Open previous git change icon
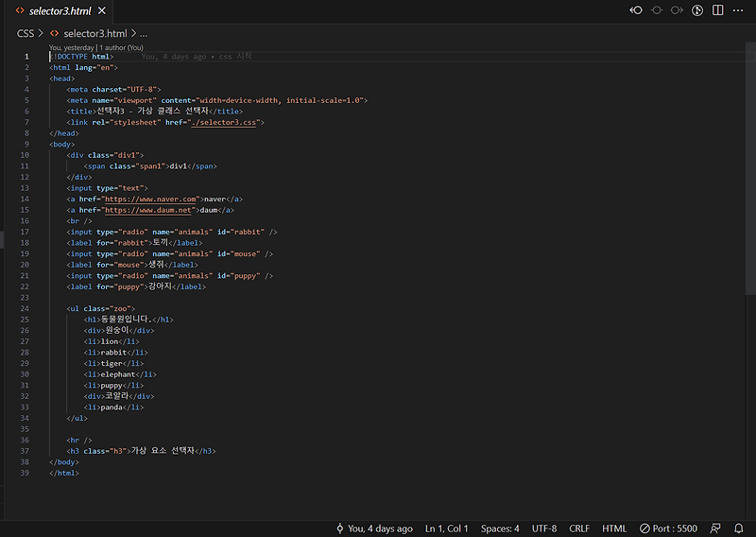Screen dimensions: 756x537 (636, 10)
